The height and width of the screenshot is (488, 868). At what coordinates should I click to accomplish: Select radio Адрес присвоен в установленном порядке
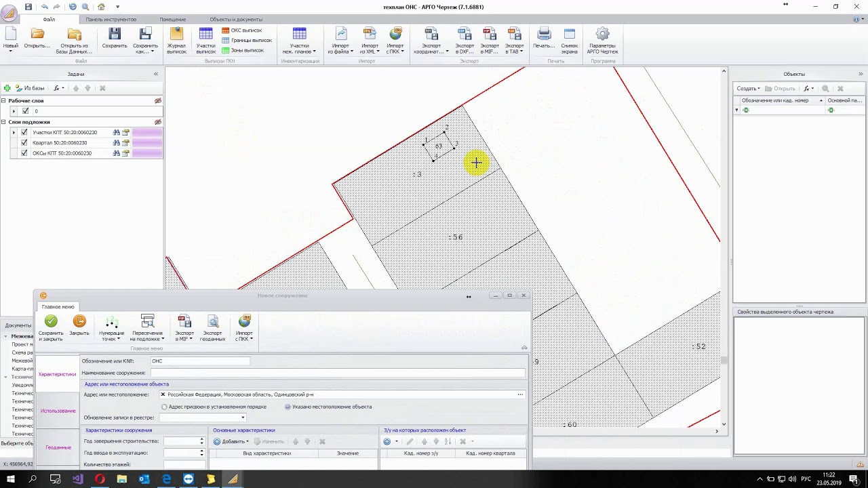pos(164,407)
